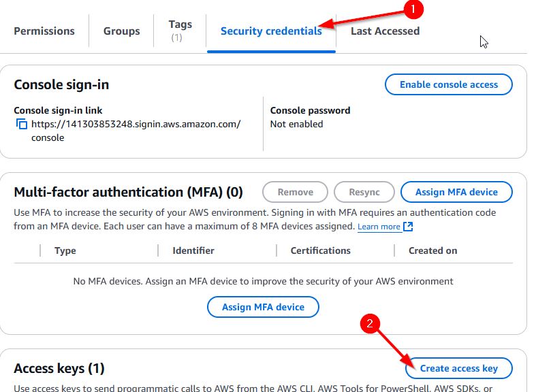Click the Identifier column header
Screen dimensions: 536x392
[193, 250]
